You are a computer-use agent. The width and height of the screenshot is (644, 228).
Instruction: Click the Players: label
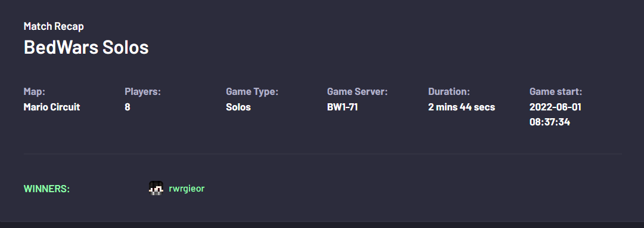coord(142,91)
